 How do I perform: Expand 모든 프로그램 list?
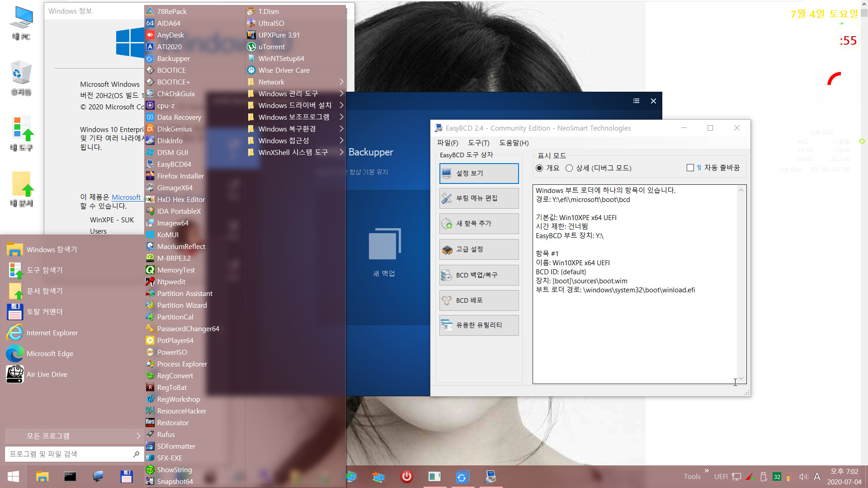(74, 436)
